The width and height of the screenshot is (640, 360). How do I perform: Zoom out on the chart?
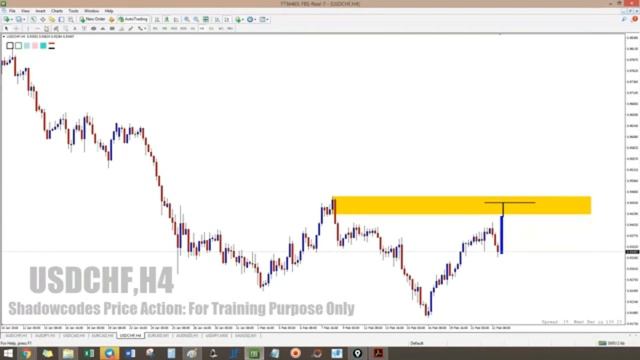[x=196, y=19]
